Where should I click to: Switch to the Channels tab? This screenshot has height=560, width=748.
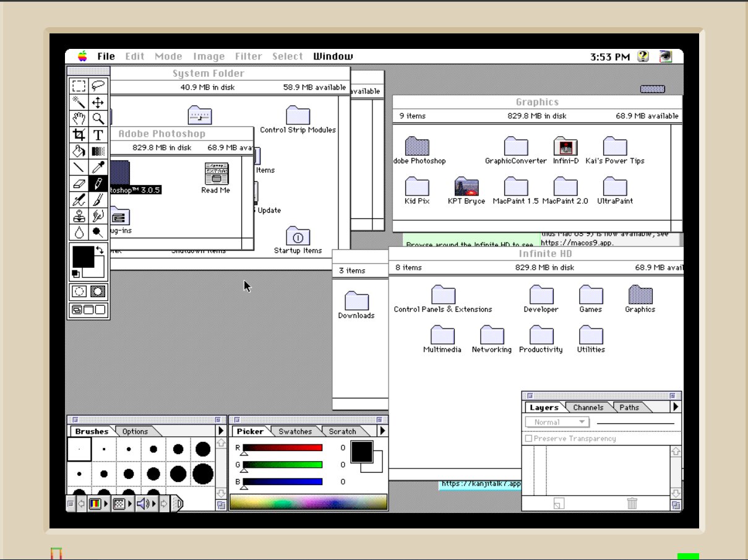click(588, 407)
